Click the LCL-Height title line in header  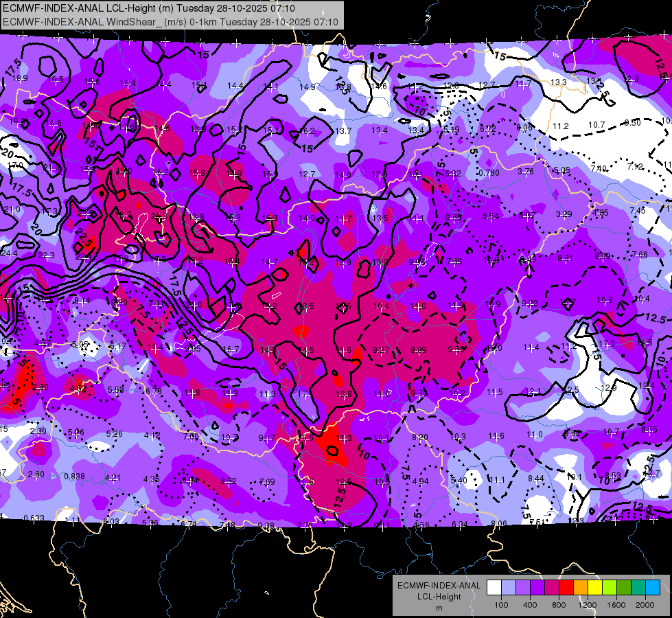pos(149,8)
